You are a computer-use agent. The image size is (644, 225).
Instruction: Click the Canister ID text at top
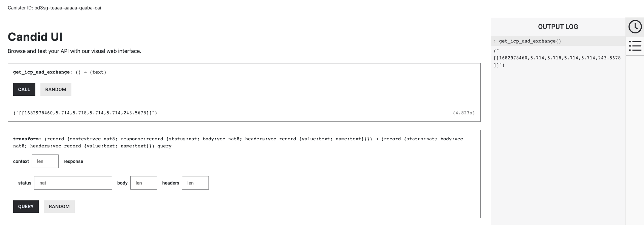pos(54,8)
